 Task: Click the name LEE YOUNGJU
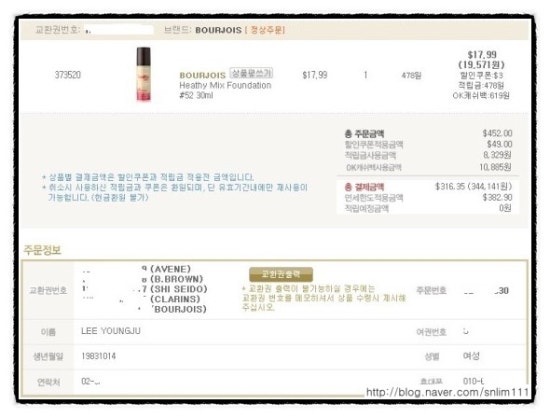click(111, 331)
